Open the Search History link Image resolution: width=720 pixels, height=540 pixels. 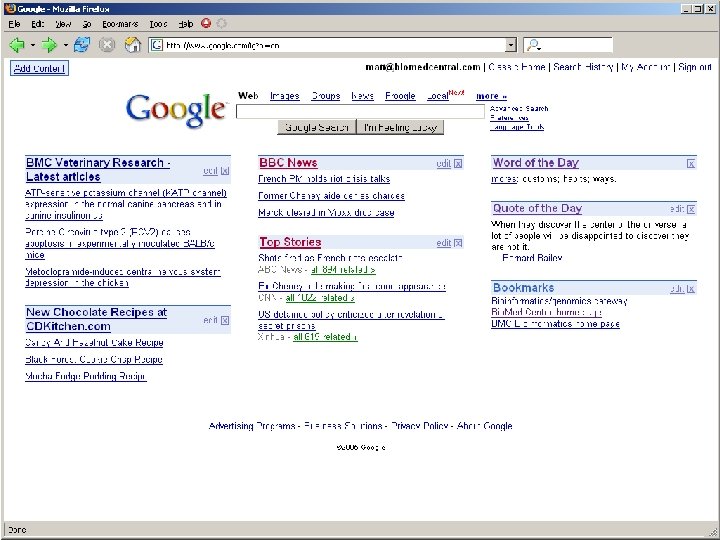point(583,67)
